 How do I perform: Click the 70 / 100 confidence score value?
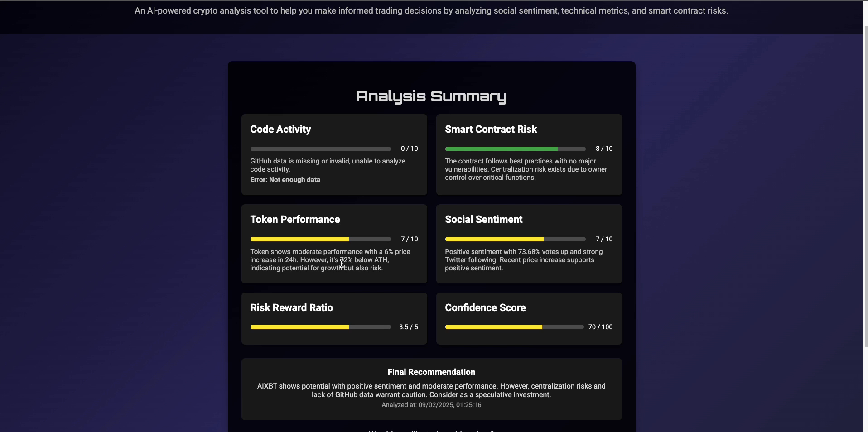click(600, 327)
